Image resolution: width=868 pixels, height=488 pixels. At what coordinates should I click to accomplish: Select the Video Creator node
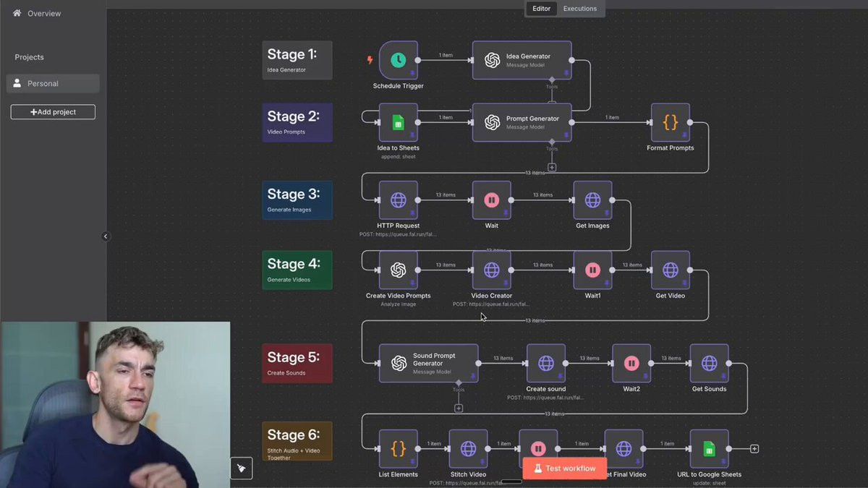pos(492,270)
